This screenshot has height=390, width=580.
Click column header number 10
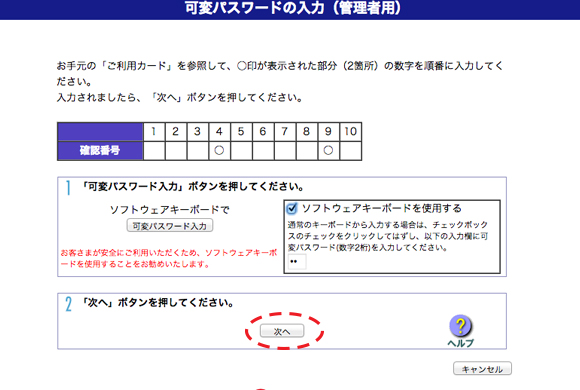click(x=350, y=131)
